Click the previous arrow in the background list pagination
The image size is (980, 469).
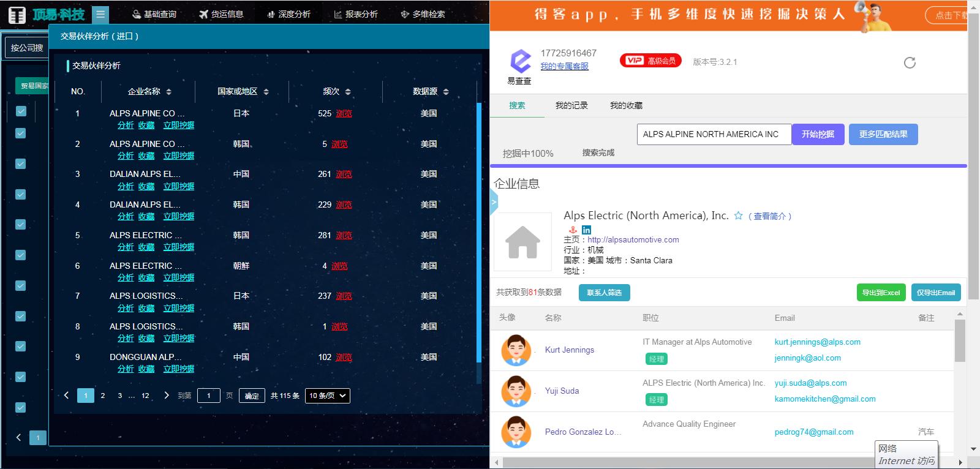pos(18,437)
